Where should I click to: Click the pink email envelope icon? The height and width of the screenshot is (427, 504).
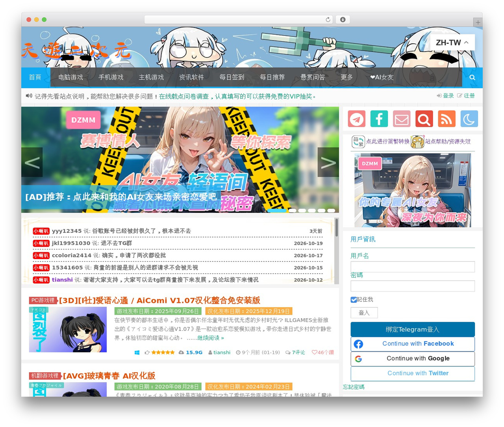point(402,119)
